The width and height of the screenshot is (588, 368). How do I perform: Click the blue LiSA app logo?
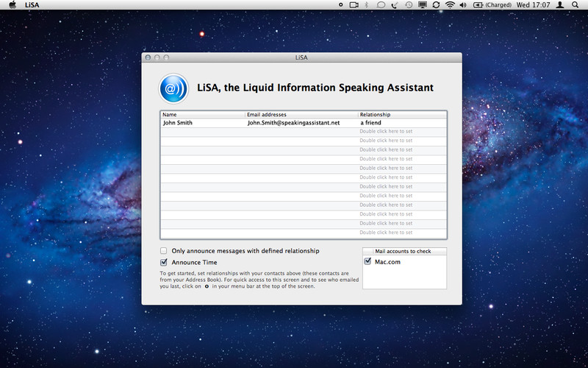pyautogui.click(x=173, y=88)
